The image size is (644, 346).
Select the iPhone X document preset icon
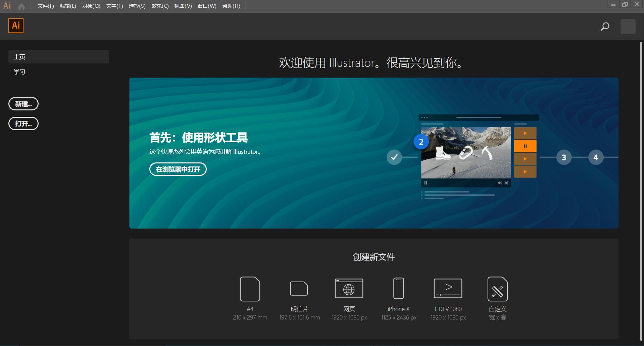[x=398, y=288]
